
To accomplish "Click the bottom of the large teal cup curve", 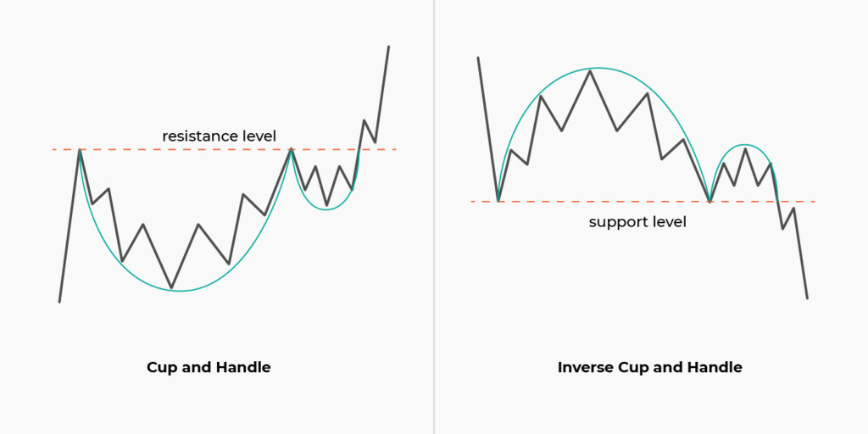I will [x=180, y=291].
